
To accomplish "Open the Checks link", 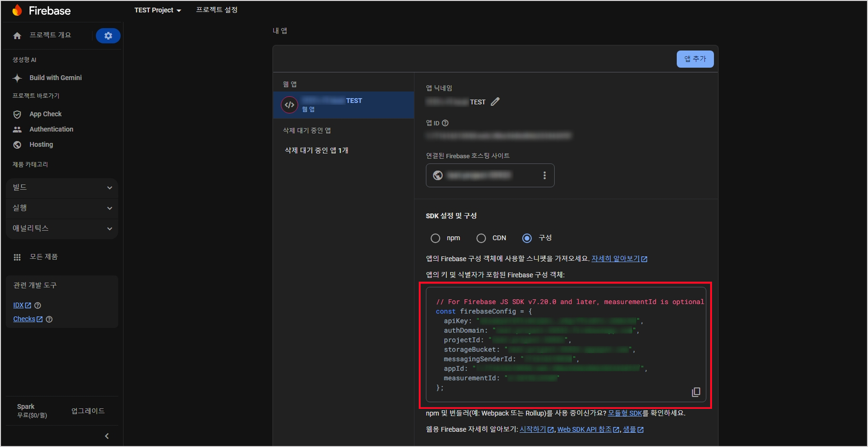I will tap(28, 319).
